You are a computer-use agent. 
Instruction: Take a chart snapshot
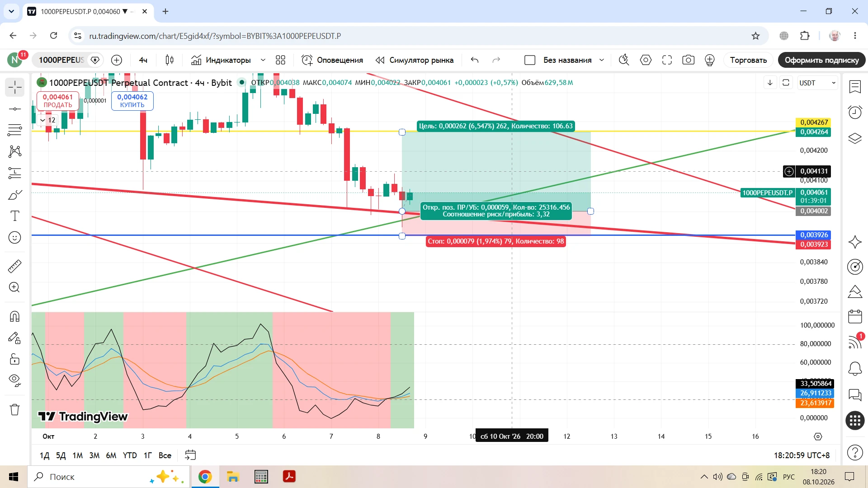click(688, 60)
